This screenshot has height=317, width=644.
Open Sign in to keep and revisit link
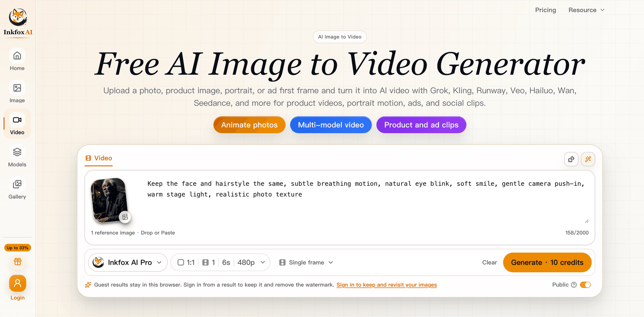point(387,285)
